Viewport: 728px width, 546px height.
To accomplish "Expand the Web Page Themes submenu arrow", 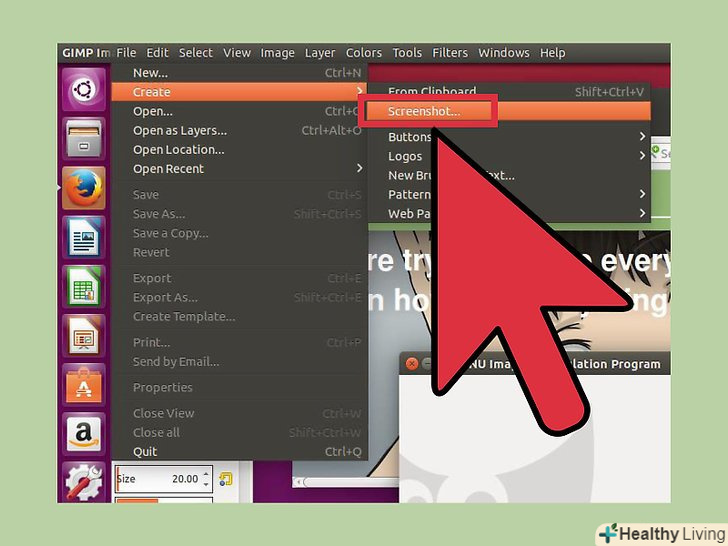I will (x=642, y=214).
